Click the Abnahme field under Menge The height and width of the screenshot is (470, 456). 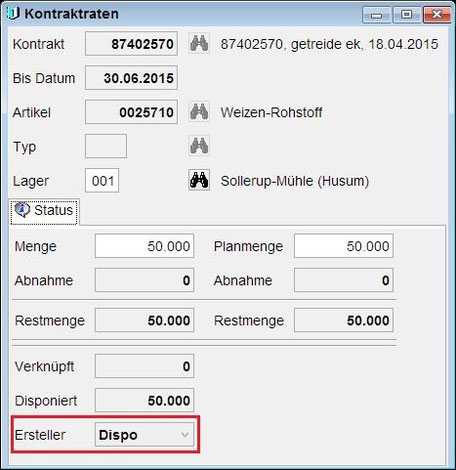[144, 280]
